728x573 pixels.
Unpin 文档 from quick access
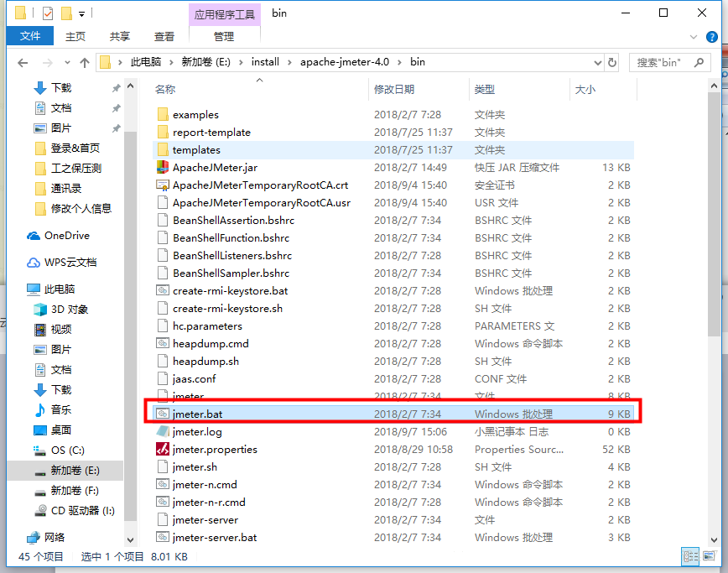pyautogui.click(x=116, y=108)
